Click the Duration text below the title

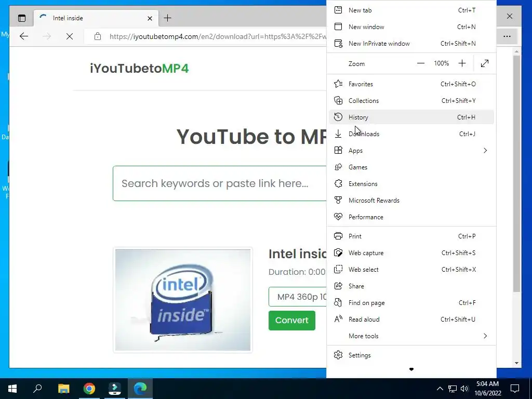[x=297, y=272]
